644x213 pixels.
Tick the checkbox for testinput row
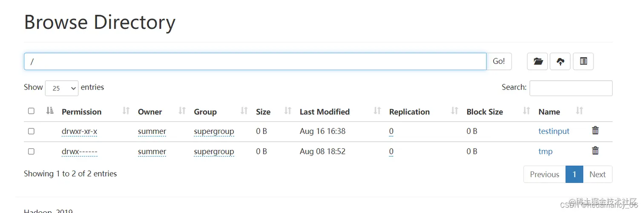pyautogui.click(x=31, y=131)
